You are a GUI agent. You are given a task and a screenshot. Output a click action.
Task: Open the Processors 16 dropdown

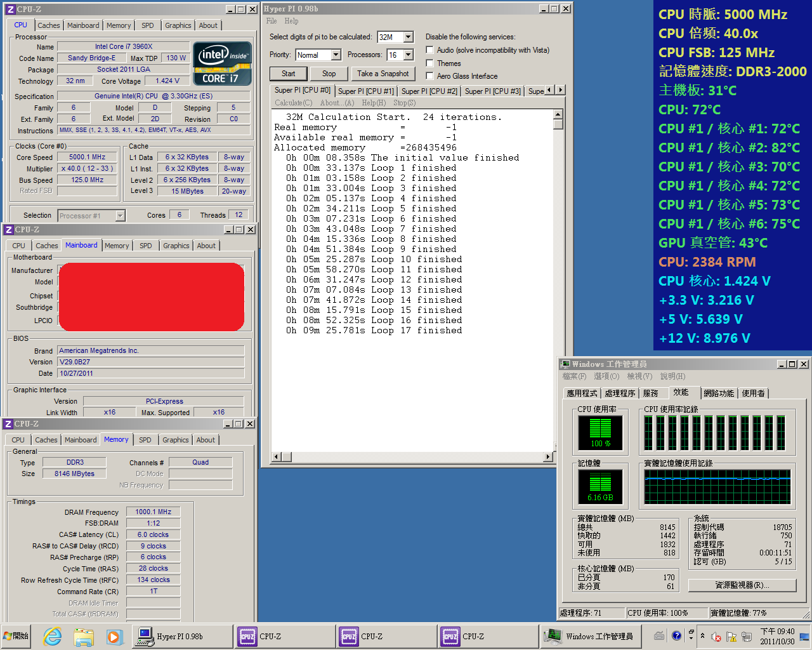(x=409, y=55)
